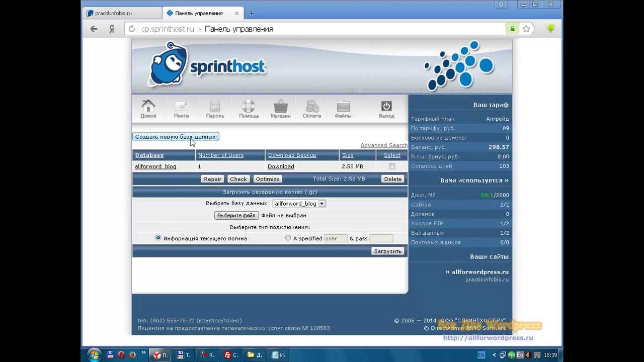Viewport: 644px width, 362px height.
Task: Click the Repair button
Action: coord(212,179)
